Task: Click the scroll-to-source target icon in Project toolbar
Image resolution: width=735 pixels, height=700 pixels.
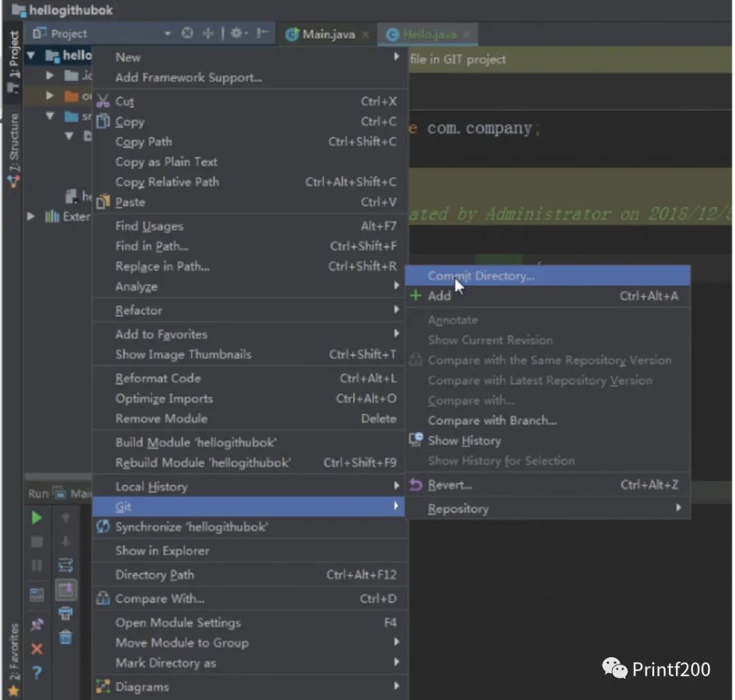Action: [187, 33]
